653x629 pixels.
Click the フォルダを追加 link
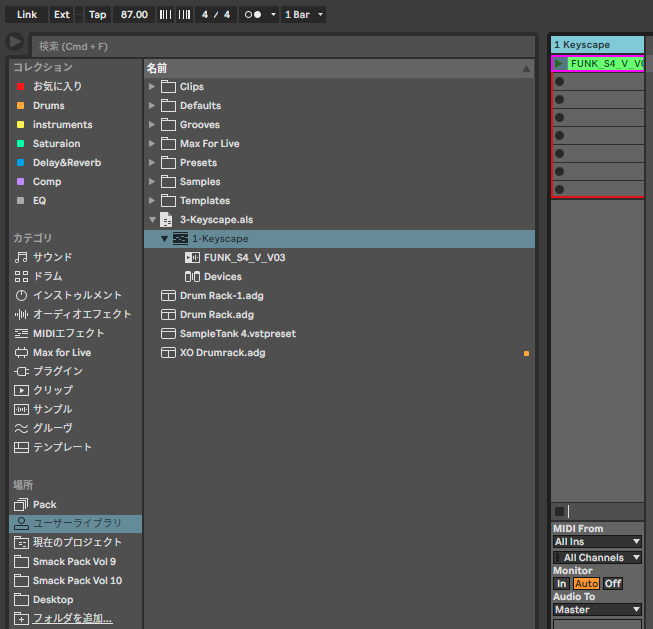tap(72, 618)
